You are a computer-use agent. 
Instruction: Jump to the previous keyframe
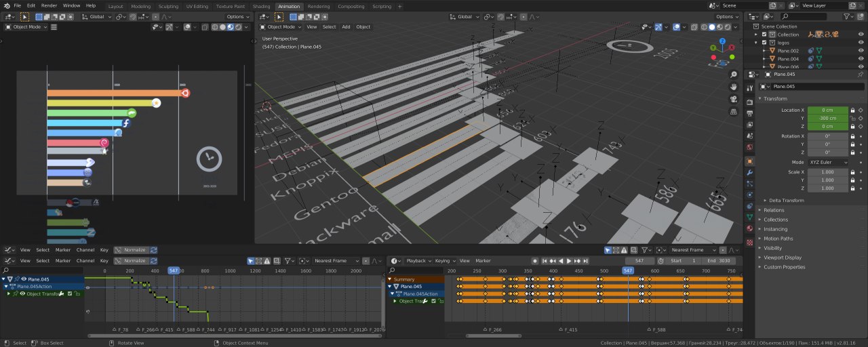click(553, 260)
